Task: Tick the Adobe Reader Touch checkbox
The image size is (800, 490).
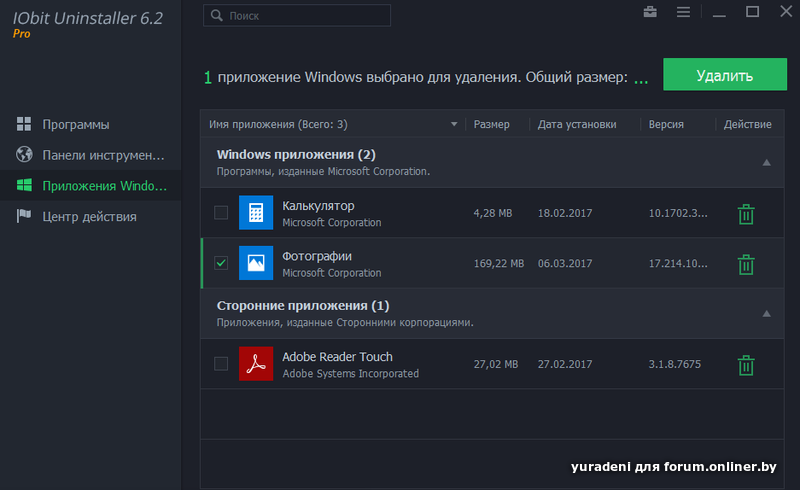Action: [x=221, y=364]
